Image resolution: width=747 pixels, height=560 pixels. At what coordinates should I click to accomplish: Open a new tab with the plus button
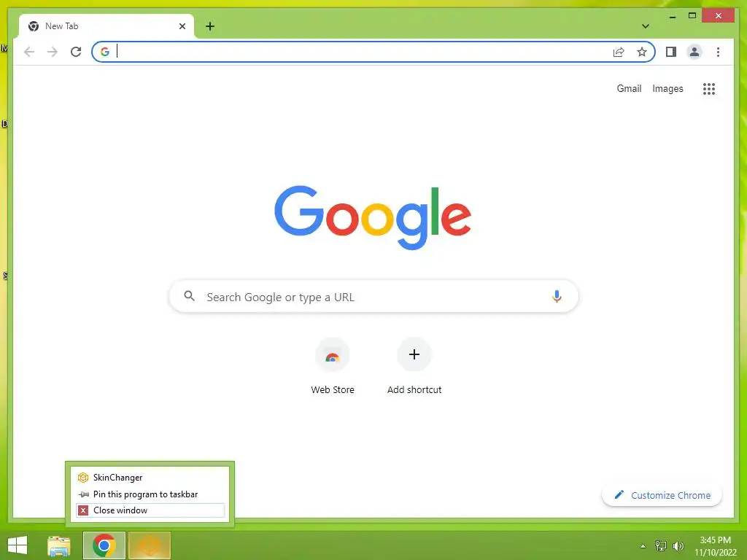[x=210, y=26]
